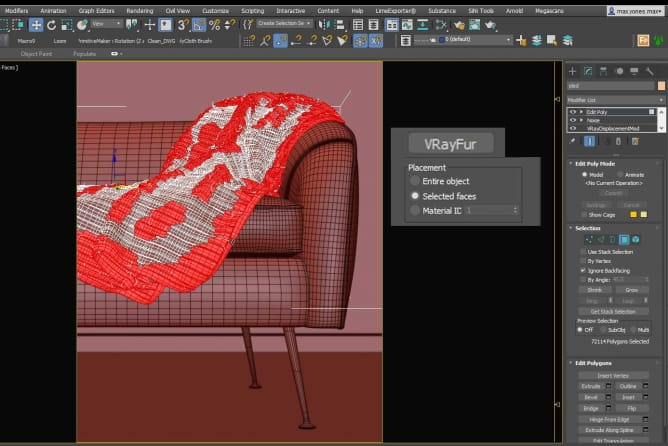Click the object color swatch beside name
Viewport: 668px width, 446px height.
[659, 86]
